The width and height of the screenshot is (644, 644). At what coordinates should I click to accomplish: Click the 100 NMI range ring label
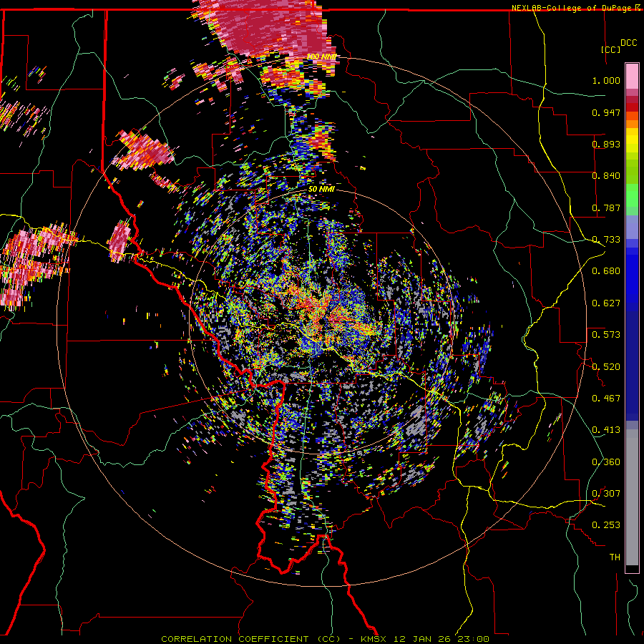tap(321, 57)
